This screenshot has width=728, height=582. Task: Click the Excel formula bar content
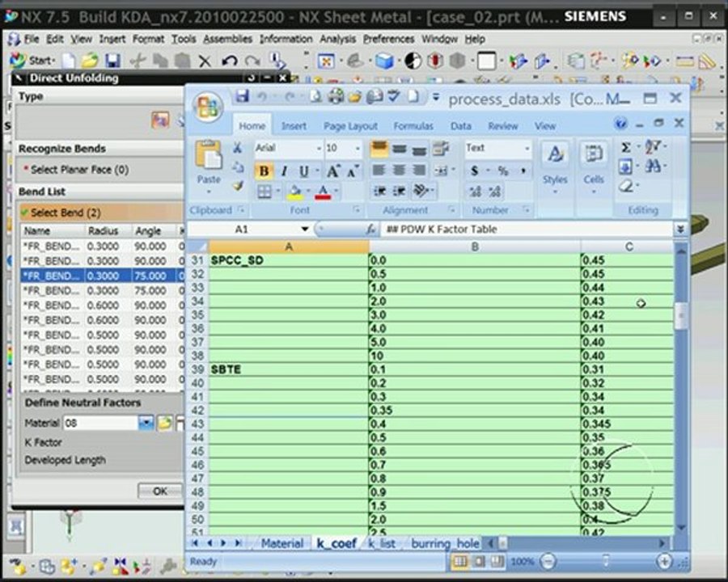pyautogui.click(x=527, y=229)
